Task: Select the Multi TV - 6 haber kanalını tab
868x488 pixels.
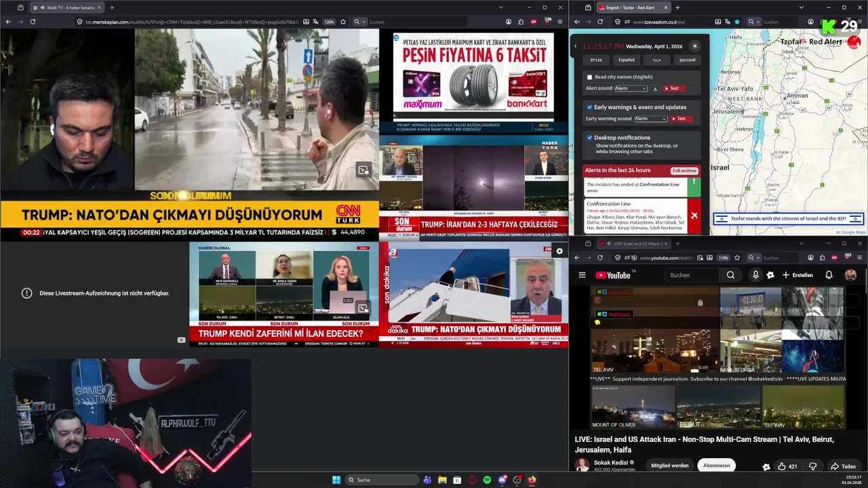Action: point(68,7)
